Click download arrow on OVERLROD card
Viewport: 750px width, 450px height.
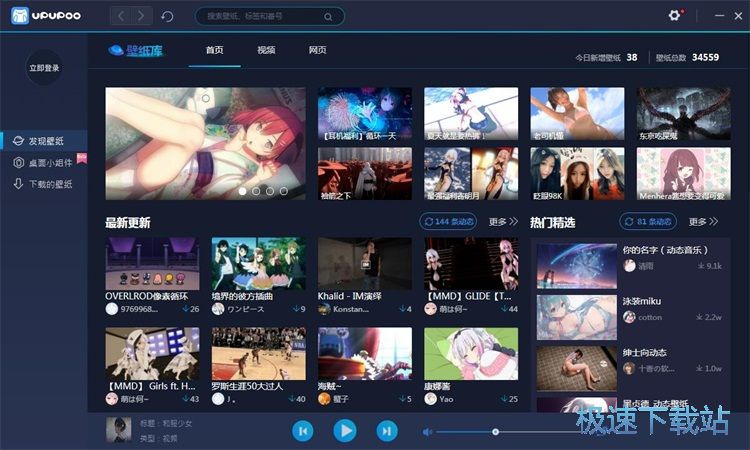(x=186, y=309)
